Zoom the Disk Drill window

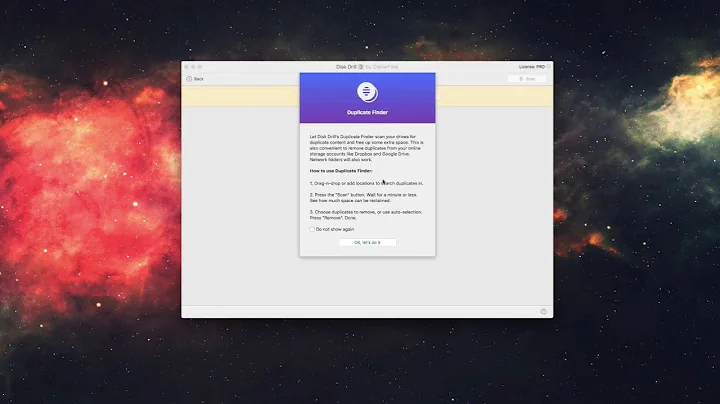[200, 67]
